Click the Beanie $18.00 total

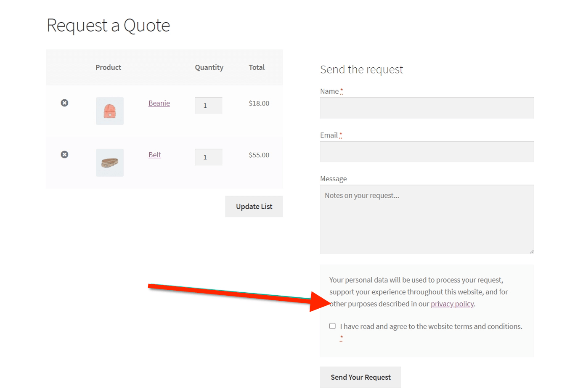tap(259, 103)
